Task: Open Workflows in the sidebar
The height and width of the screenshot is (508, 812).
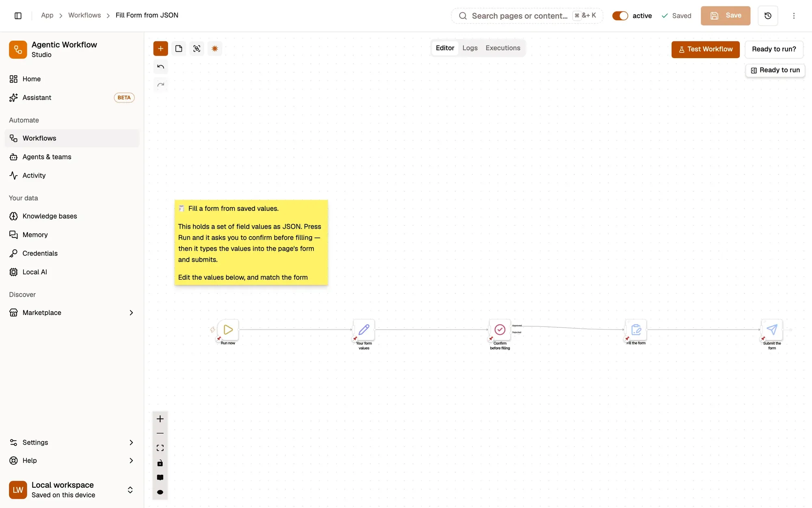Action: coord(72,138)
